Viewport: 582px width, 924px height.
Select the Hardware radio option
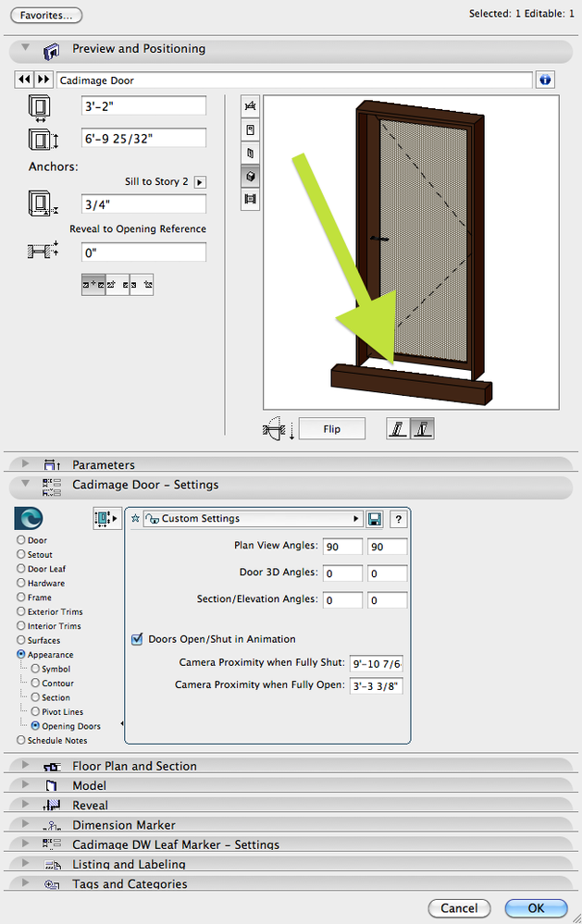coord(21,583)
